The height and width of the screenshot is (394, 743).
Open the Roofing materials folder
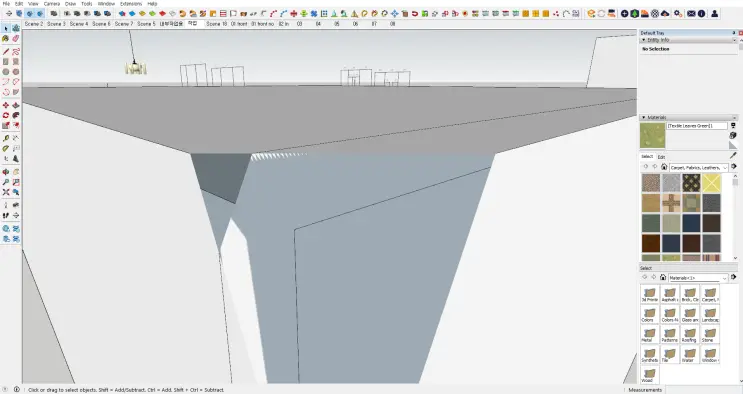[689, 334]
